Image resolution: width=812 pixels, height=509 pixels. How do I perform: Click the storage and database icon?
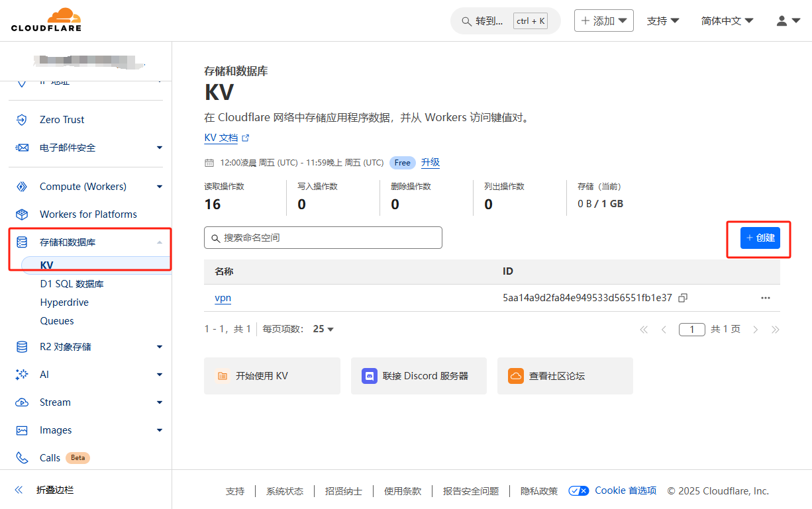coord(22,242)
